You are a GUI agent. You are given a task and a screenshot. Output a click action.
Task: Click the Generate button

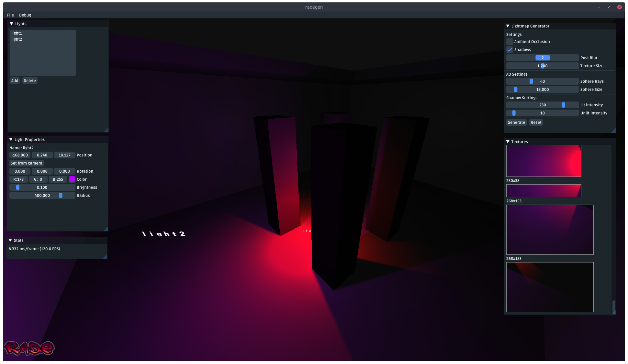click(516, 123)
